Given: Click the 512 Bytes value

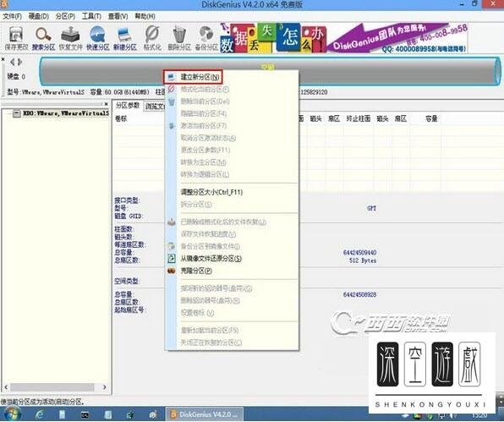Looking at the screenshot, I should coord(363,260).
